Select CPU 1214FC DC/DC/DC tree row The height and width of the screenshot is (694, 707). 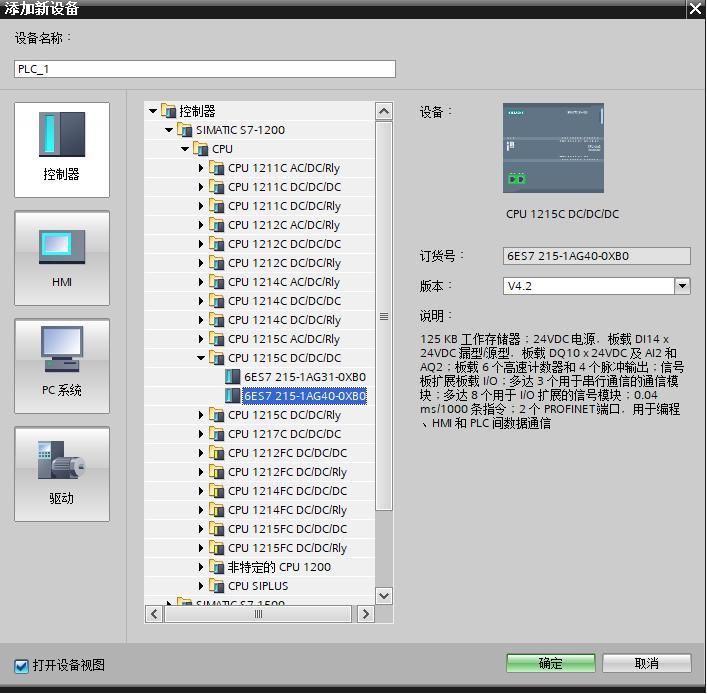coord(259,491)
